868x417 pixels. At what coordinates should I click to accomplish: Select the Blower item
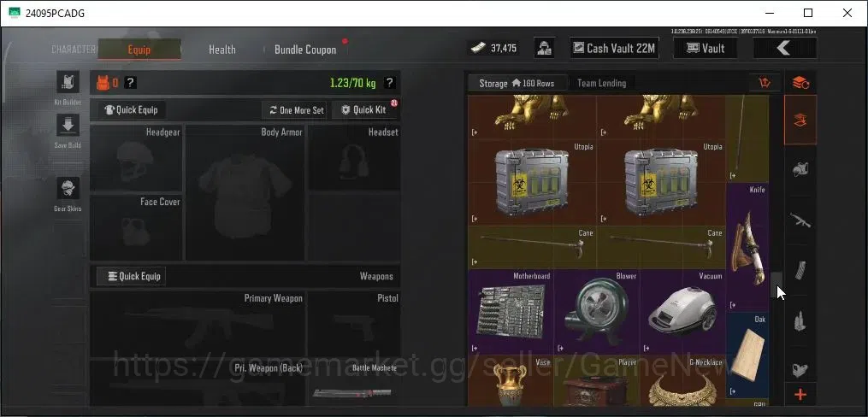pyautogui.click(x=597, y=311)
